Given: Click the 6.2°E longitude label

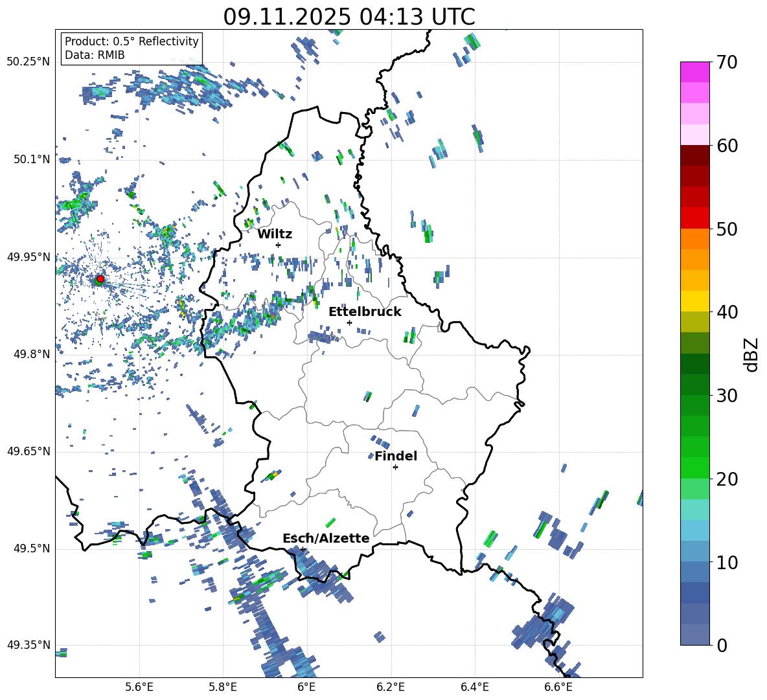Looking at the screenshot, I should tap(391, 687).
